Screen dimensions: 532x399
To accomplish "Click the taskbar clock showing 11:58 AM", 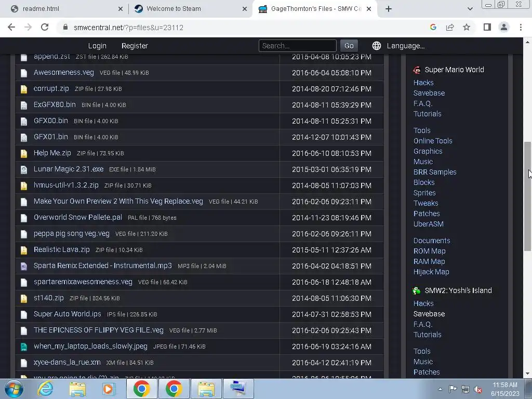I will (504, 389).
